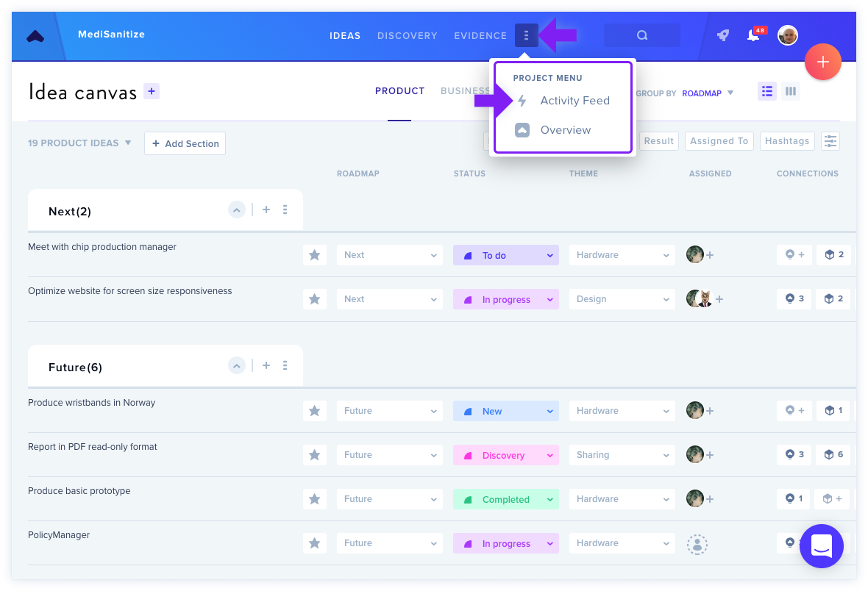This screenshot has height=591, width=868.
Task: Click the MediSanitize home logo icon
Action: [35, 37]
